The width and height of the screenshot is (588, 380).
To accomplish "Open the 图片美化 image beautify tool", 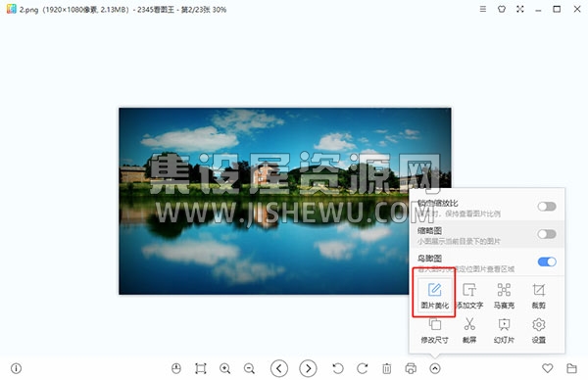I will click(434, 296).
